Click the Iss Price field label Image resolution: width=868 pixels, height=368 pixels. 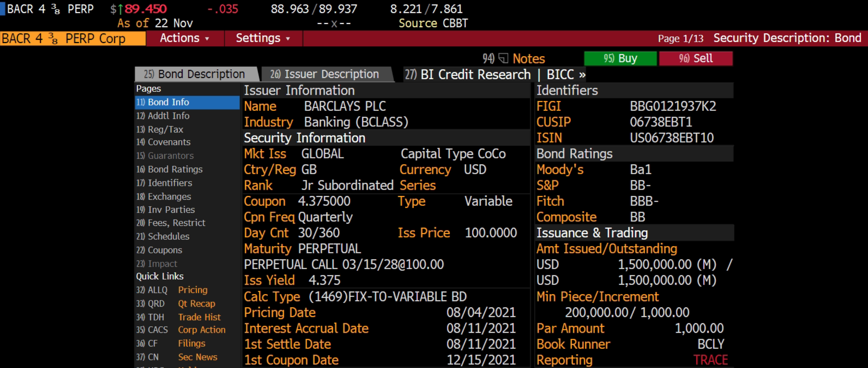(x=424, y=233)
